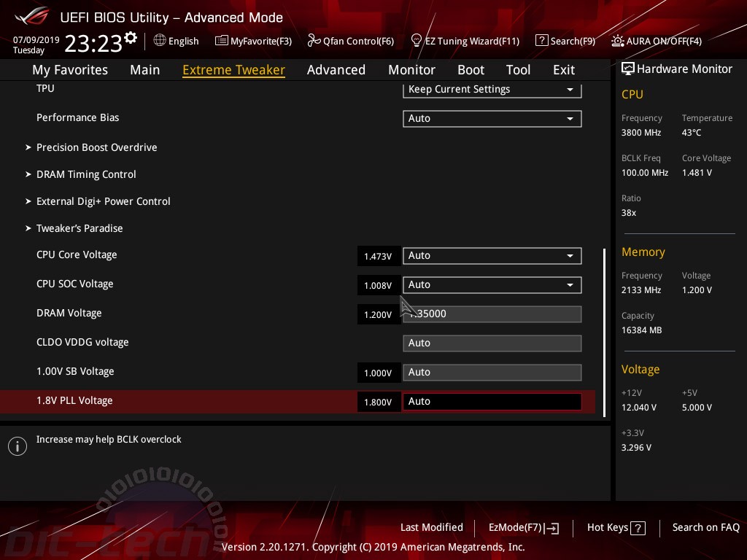
Task: Open the CPU Core Voltage dropdown
Action: [492, 256]
